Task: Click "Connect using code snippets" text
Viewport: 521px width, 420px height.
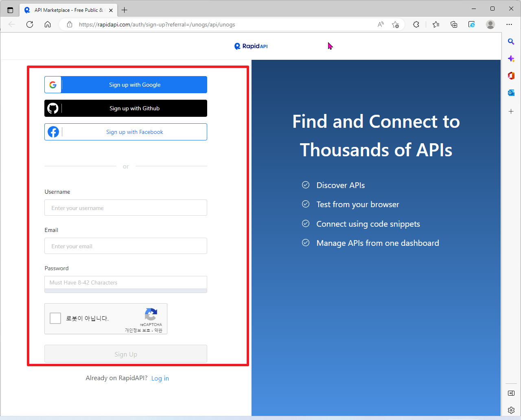Action: [368, 224]
